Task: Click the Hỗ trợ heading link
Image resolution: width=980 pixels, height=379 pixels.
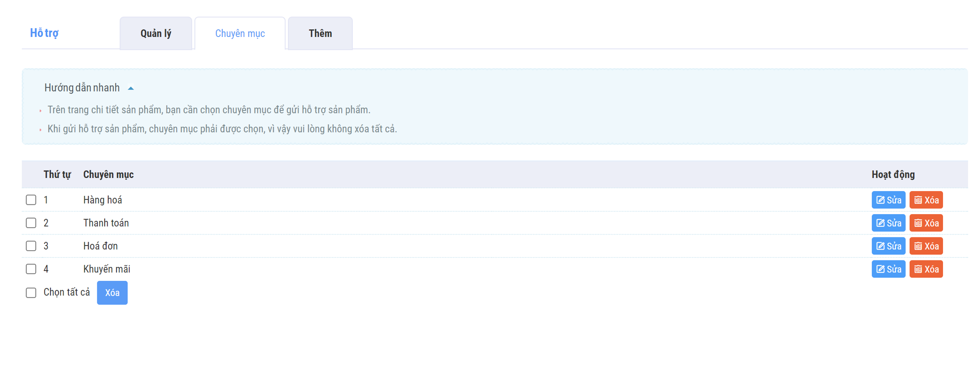Action: coord(44,33)
